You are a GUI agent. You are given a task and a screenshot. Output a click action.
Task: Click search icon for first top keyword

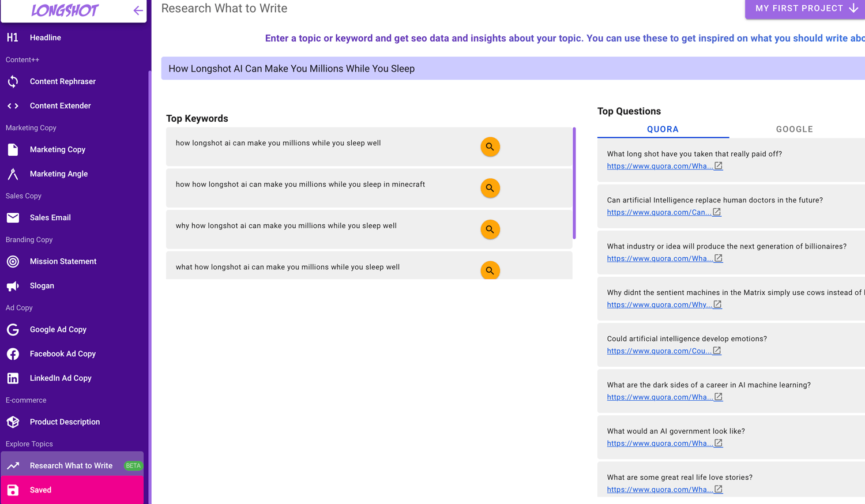[490, 146]
